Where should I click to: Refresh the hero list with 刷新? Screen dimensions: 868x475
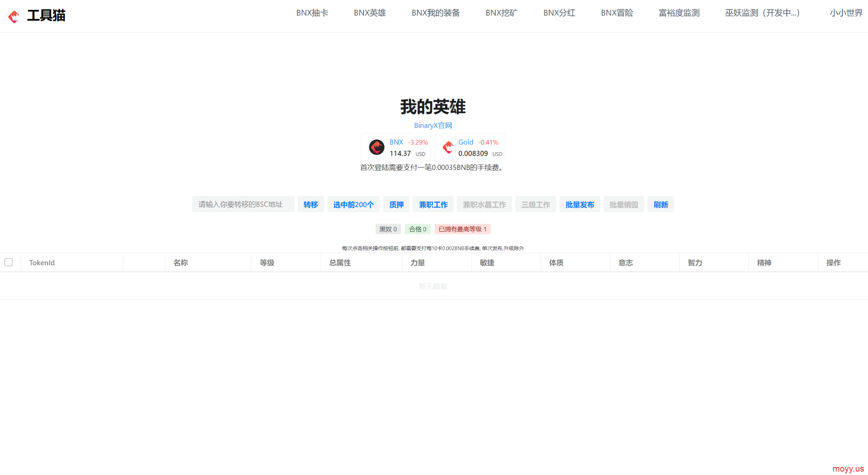660,204
